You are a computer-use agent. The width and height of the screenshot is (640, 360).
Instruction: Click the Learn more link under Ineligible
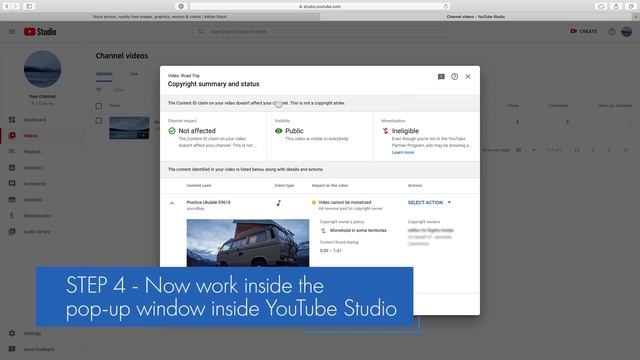coord(403,152)
